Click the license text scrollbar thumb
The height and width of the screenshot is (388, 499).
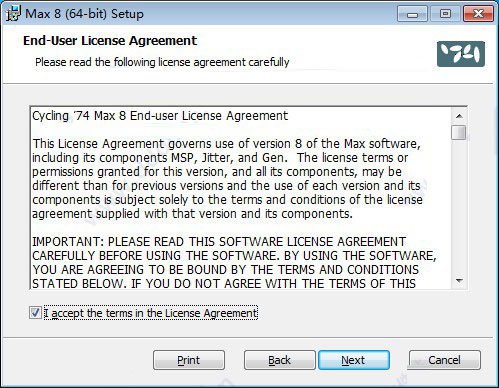459,132
